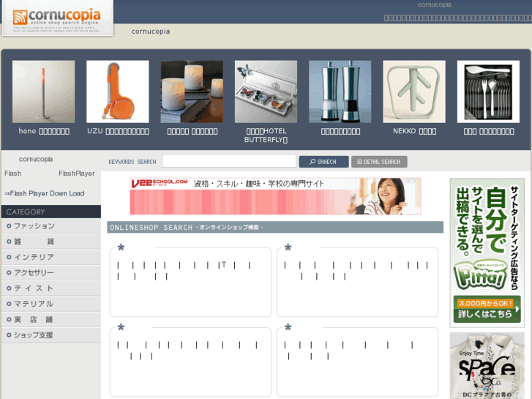
Task: Select インテリア category
Action: pos(51,257)
